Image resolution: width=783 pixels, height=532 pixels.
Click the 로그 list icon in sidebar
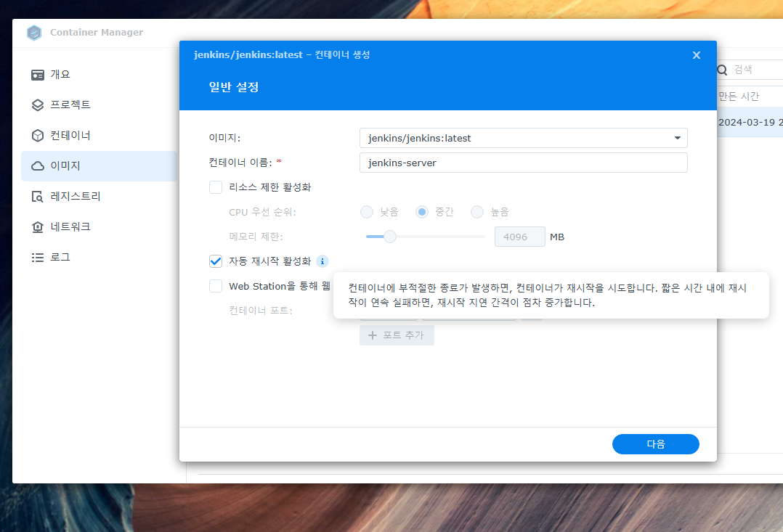click(38, 258)
